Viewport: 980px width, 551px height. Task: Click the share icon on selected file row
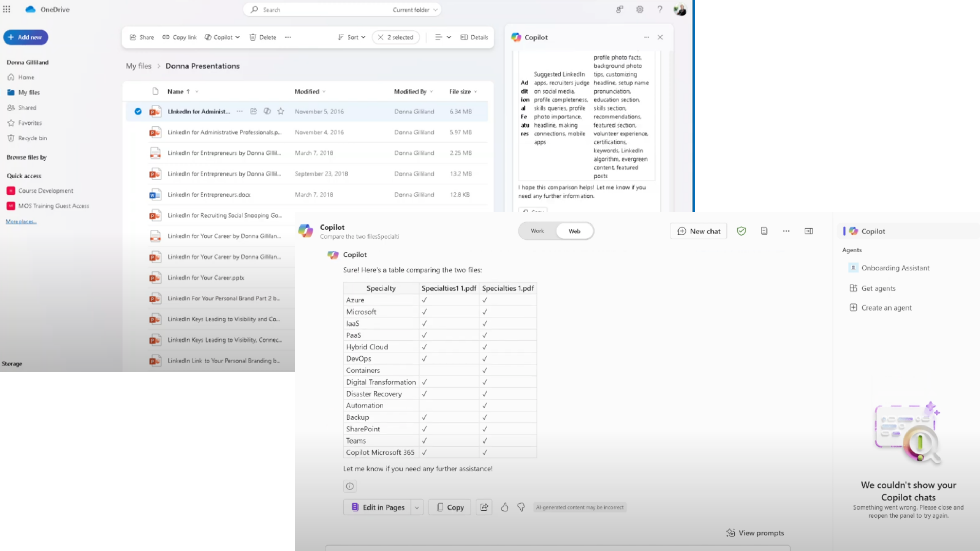coord(254,111)
